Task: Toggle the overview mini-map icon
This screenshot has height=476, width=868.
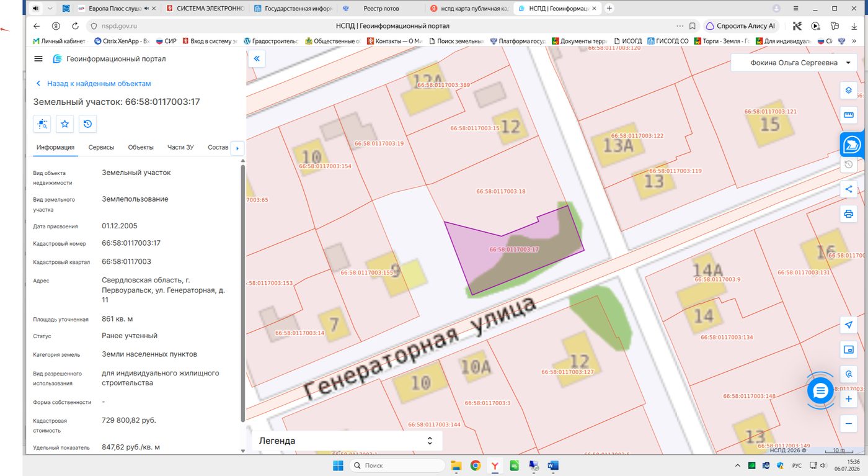Action: 849,350
